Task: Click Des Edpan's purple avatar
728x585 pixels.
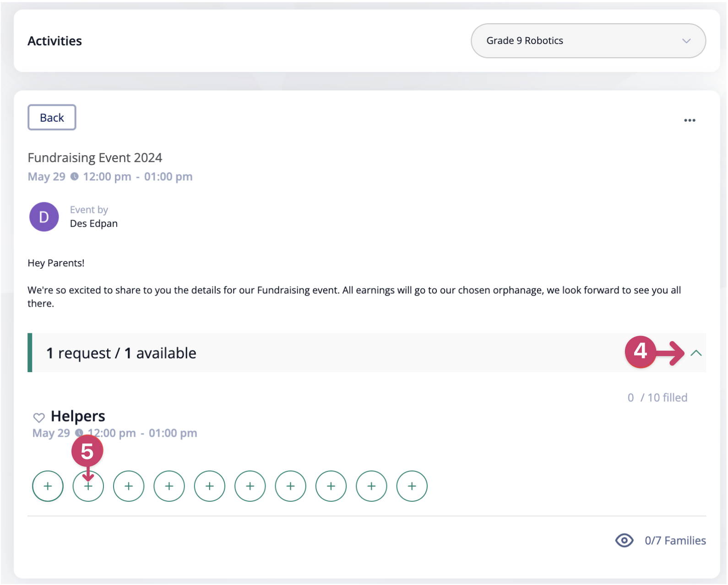Action: 44,217
